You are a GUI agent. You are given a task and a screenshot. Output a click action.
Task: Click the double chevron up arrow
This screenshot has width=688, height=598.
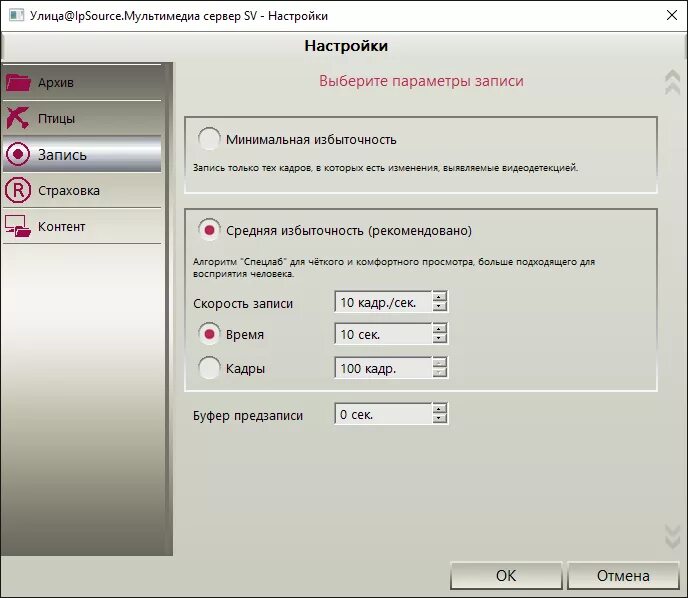pos(672,82)
